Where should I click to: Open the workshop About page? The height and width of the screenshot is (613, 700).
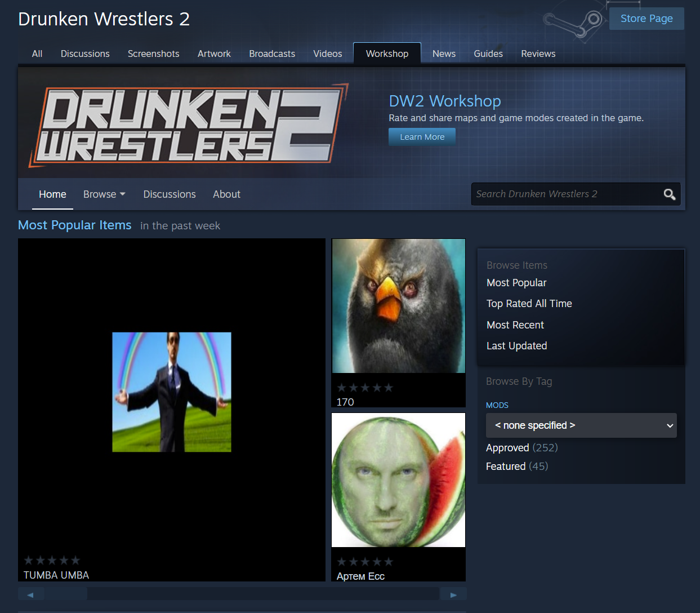pyautogui.click(x=226, y=194)
